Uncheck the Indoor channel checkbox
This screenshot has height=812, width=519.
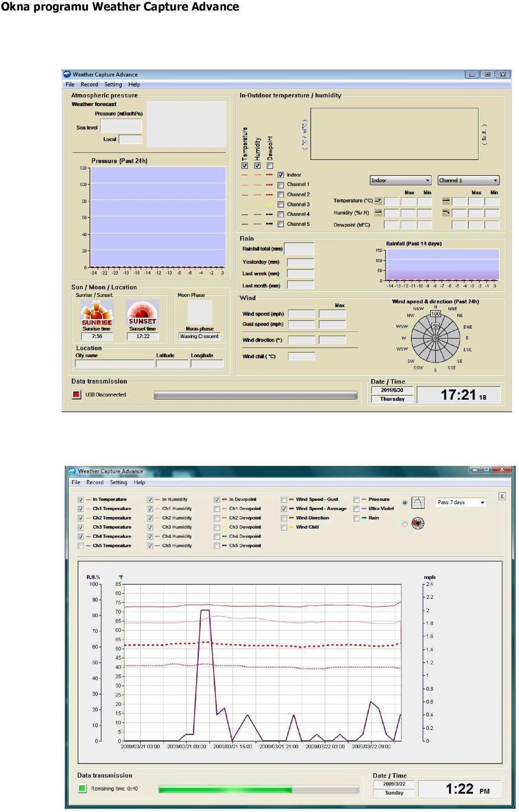[x=281, y=175]
